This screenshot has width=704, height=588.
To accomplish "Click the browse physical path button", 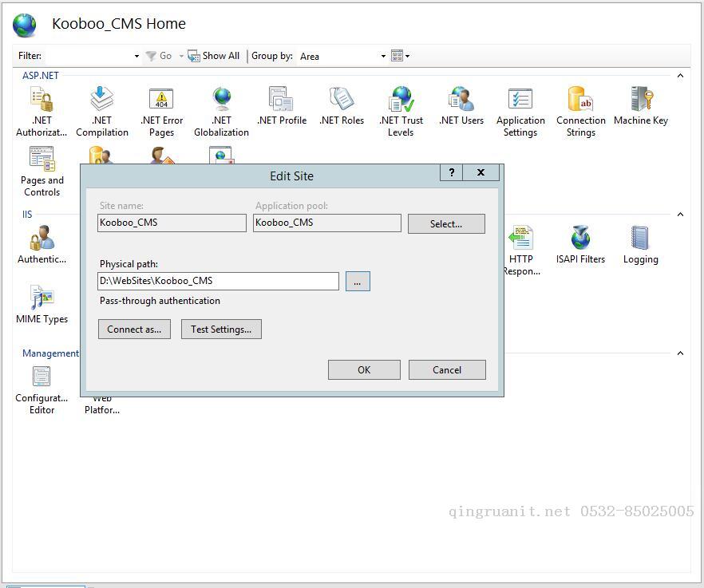I will point(358,282).
